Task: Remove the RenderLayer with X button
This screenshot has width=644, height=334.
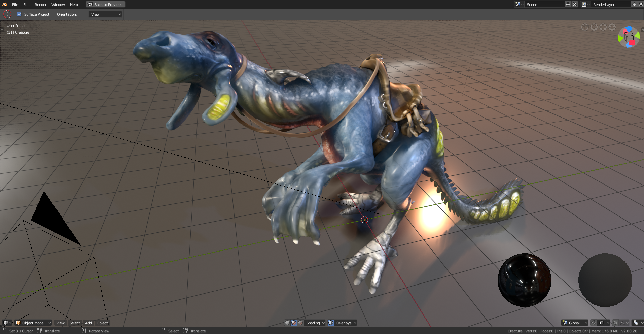Action: (x=641, y=4)
